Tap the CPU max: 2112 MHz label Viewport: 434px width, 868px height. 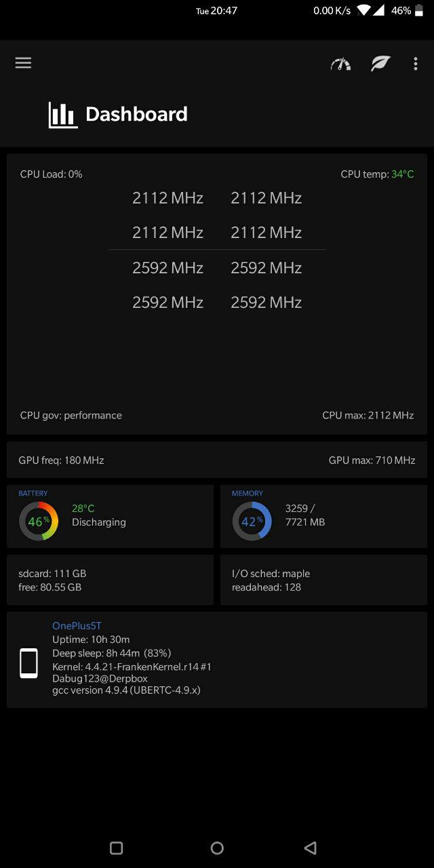coord(368,415)
